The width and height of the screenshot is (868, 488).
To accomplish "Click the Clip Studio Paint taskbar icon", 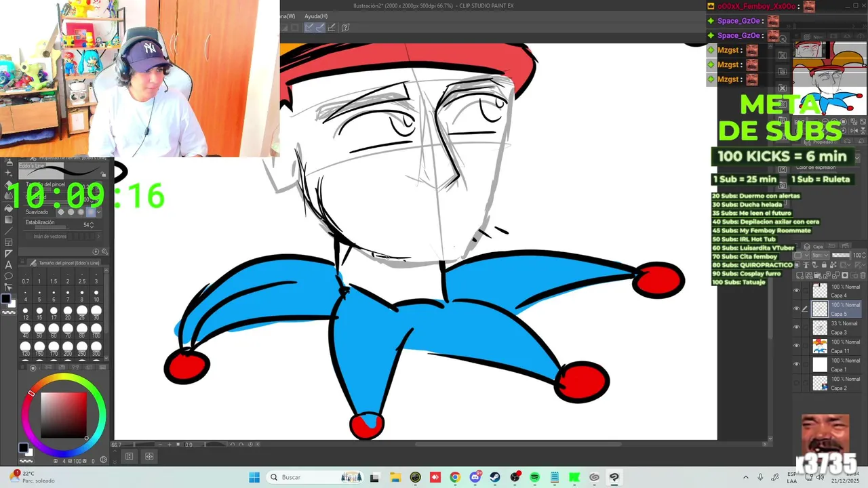I will pos(614,477).
